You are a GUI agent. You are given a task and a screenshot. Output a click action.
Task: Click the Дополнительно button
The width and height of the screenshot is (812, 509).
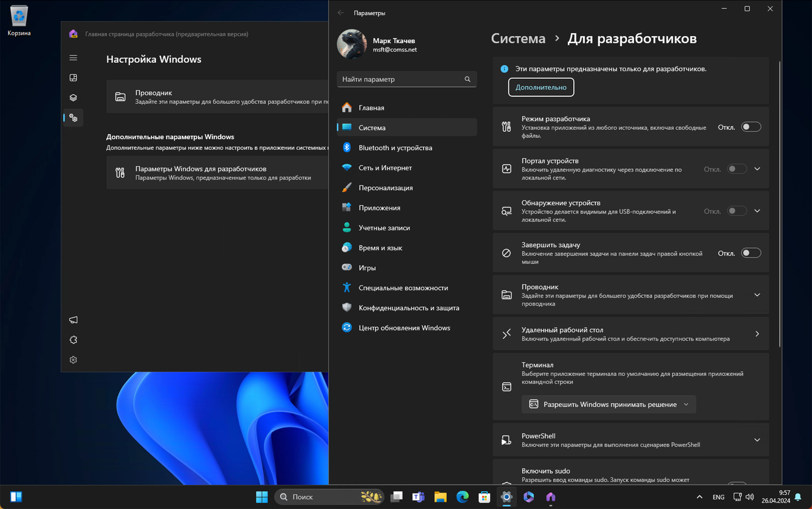[x=541, y=87]
